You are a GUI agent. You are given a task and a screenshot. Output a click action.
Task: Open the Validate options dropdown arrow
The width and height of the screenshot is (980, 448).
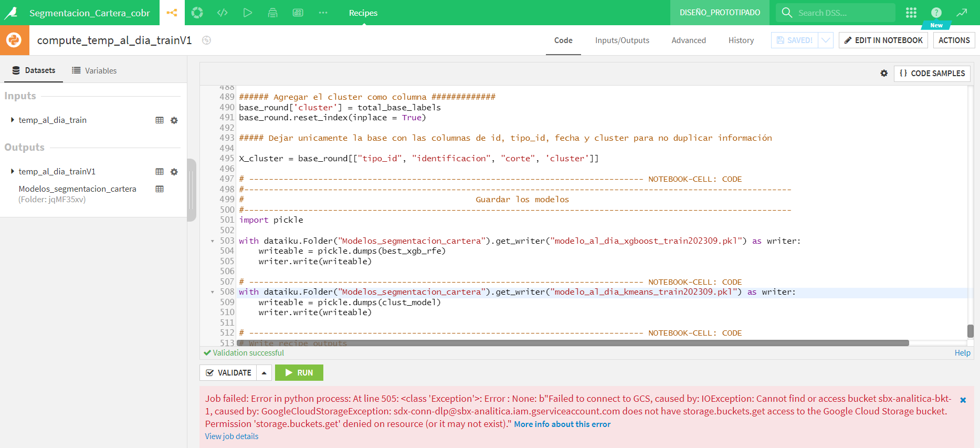click(x=264, y=373)
